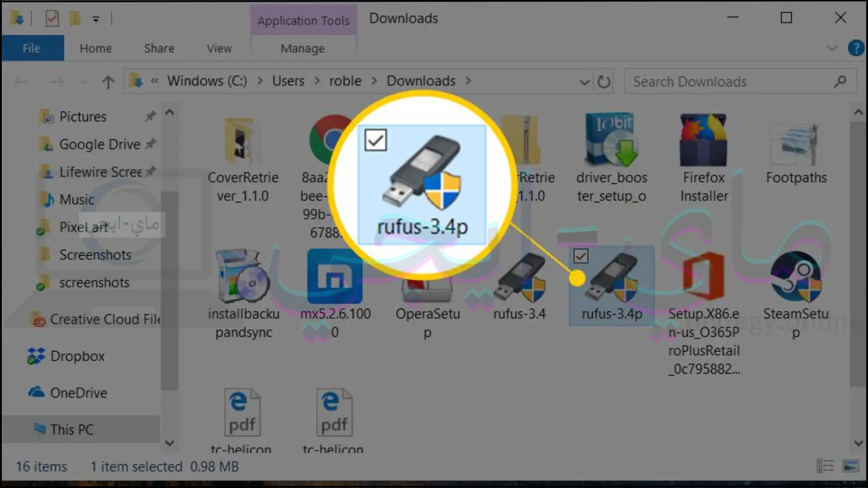
Task: Open the Help question mark icon
Action: [856, 48]
